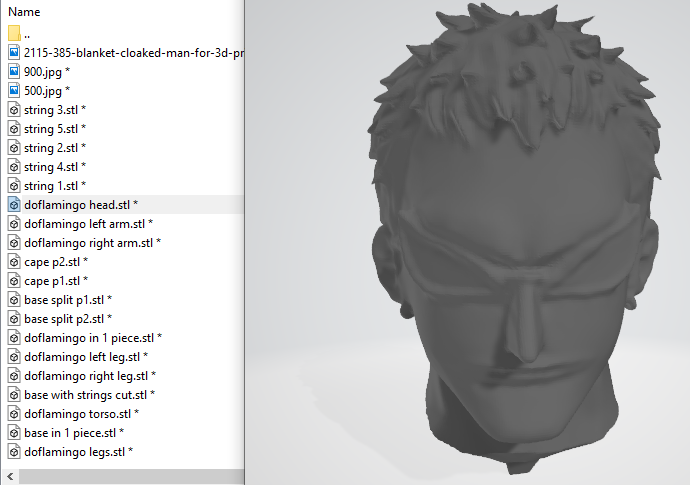Select the '..' parent directory row
Viewport: 690px width, 485px height.
122,33
